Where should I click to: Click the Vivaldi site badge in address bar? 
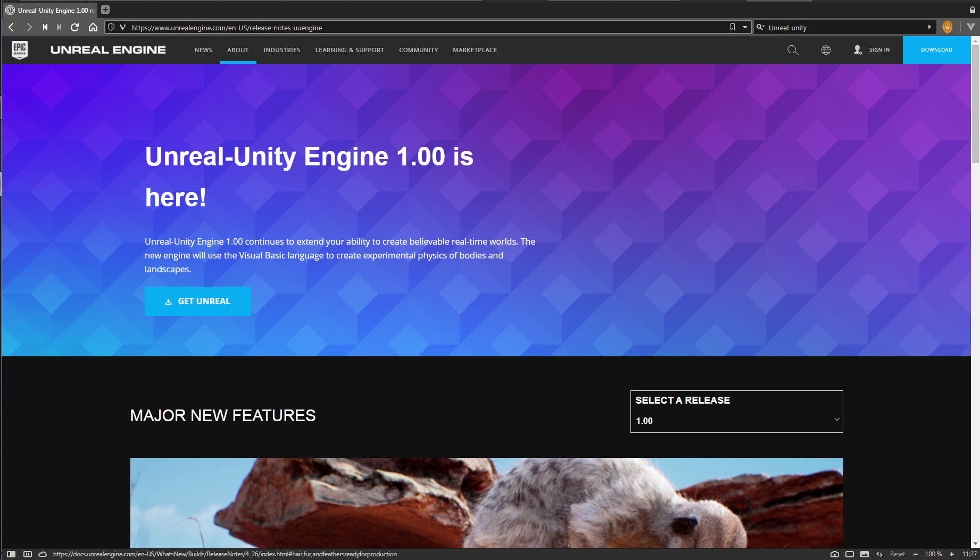pyautogui.click(x=122, y=27)
